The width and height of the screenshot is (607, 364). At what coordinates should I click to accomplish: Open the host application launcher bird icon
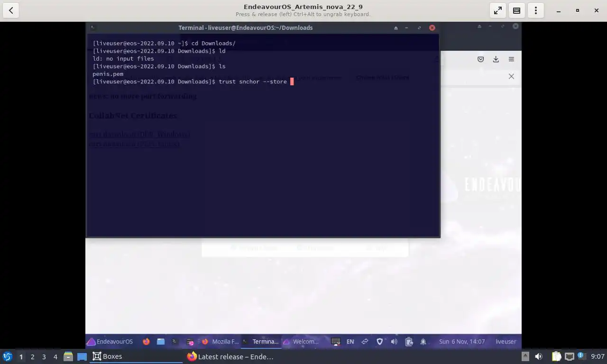point(8,356)
